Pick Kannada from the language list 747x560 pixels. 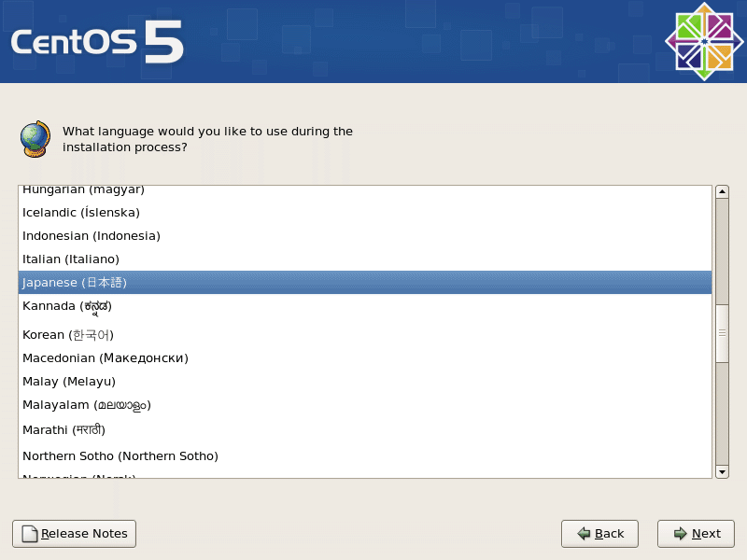pos(365,307)
